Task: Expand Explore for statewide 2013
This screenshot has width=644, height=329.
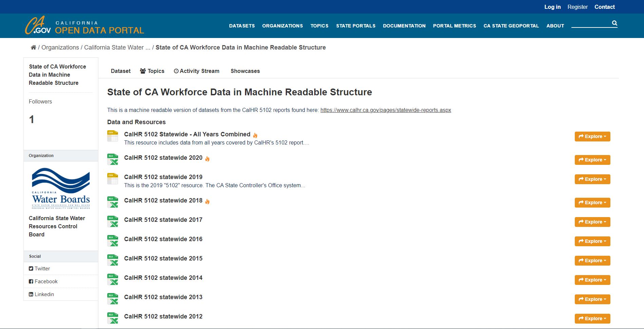Action: 592,299
